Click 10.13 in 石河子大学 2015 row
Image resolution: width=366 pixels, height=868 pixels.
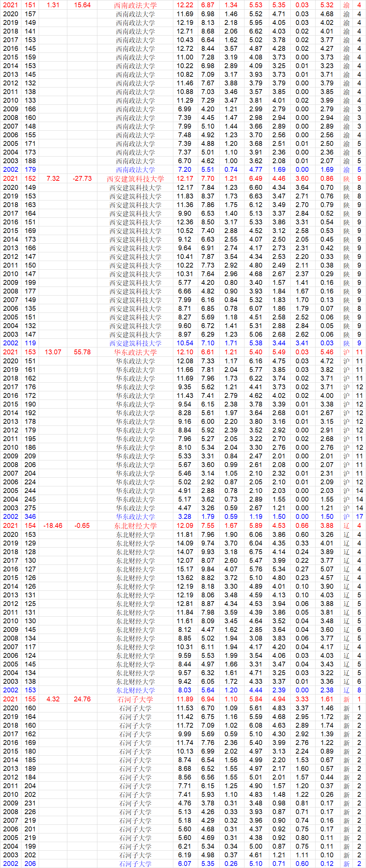click(185, 752)
